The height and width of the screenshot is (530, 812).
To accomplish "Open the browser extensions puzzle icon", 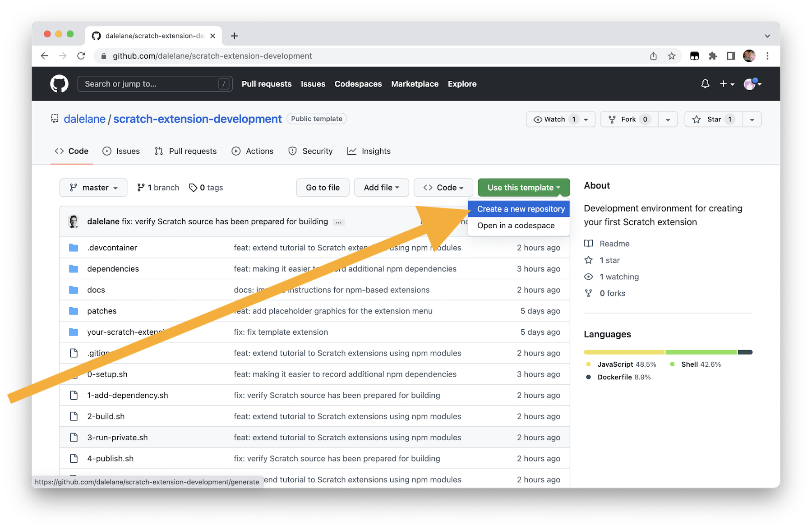I will click(713, 56).
